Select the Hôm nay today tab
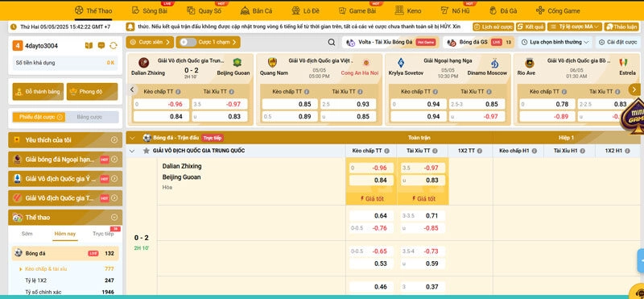The width and height of the screenshot is (644, 299). pos(65,234)
